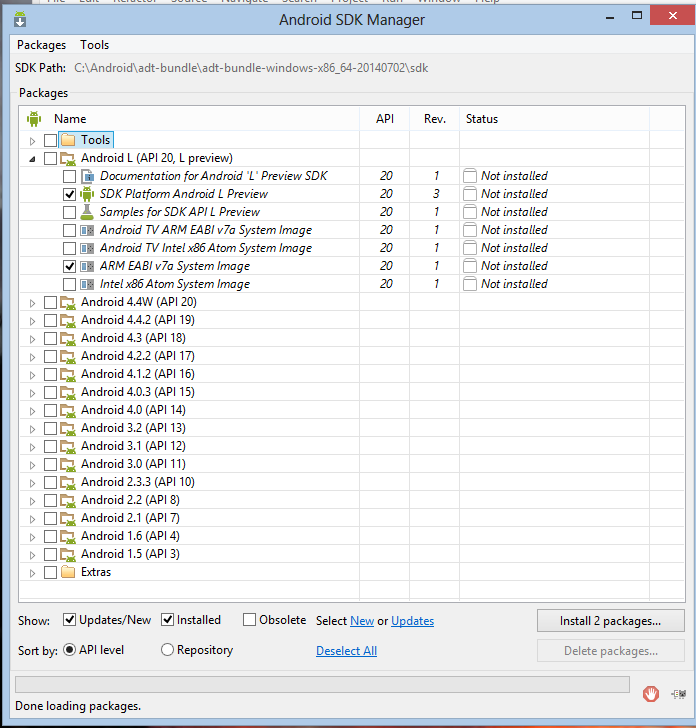Uncheck SDK Platform Android L Preview
The width and height of the screenshot is (696, 728).
(69, 194)
